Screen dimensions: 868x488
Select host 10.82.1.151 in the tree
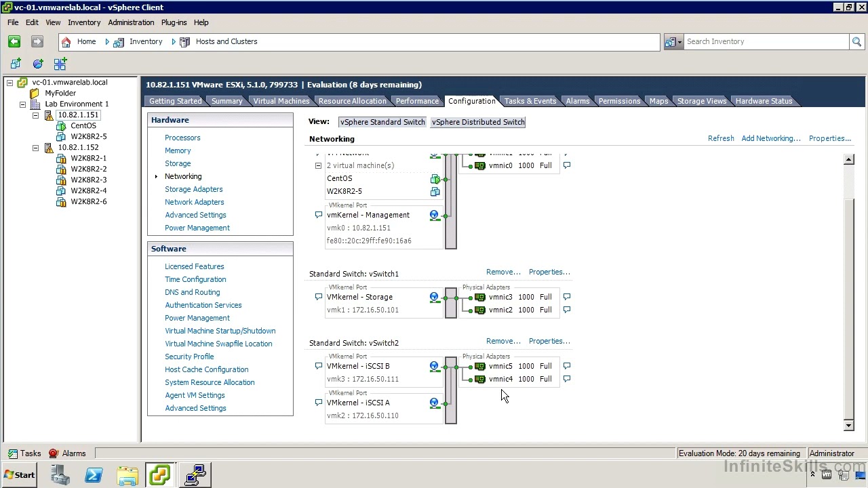[78, 115]
